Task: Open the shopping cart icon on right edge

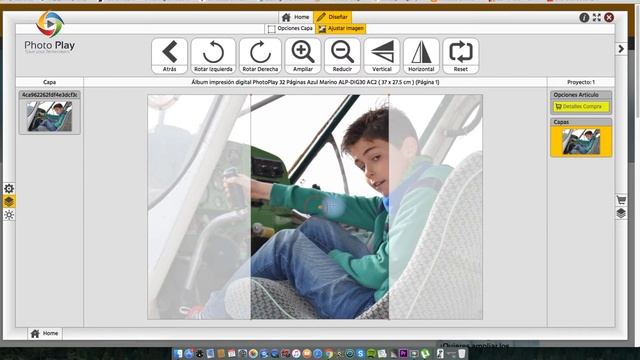Action: tap(621, 200)
